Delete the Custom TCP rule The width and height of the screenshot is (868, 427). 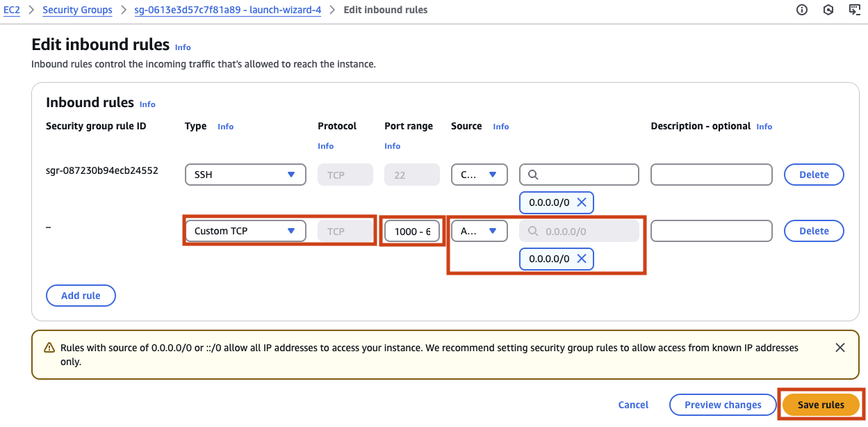(814, 231)
